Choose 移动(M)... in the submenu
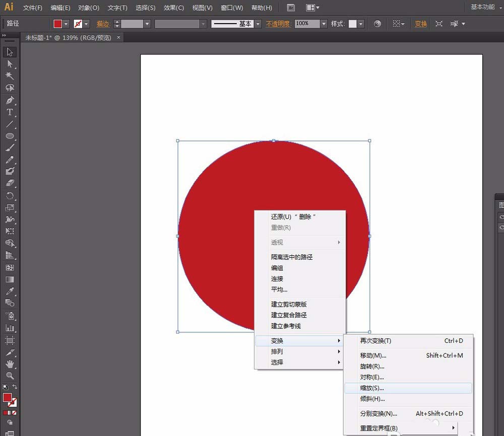The image size is (504, 436). click(x=408, y=355)
